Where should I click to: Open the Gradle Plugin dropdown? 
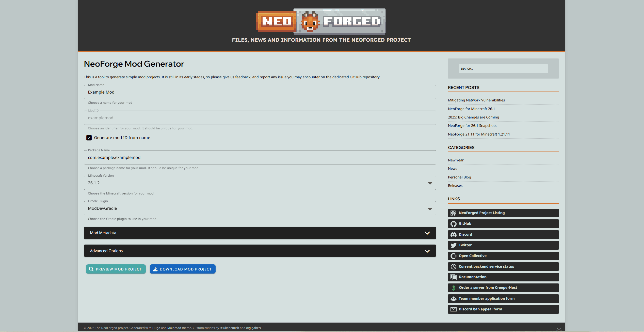tap(260, 208)
